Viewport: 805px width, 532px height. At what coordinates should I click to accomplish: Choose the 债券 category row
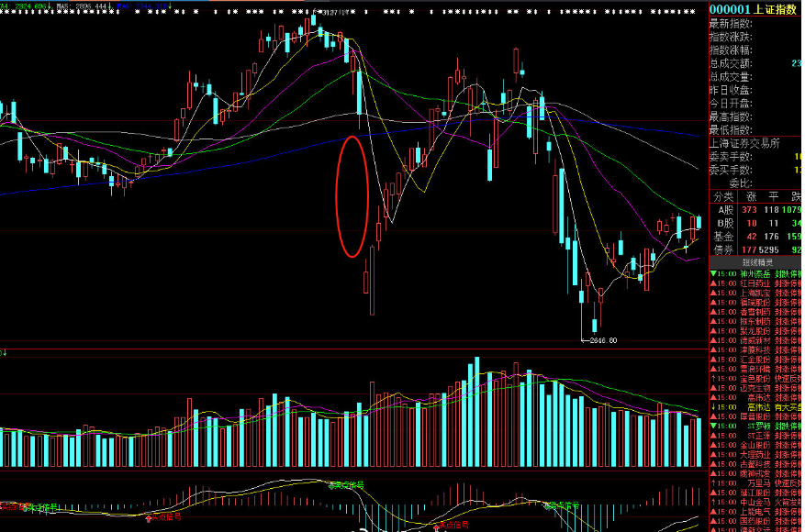[724, 249]
